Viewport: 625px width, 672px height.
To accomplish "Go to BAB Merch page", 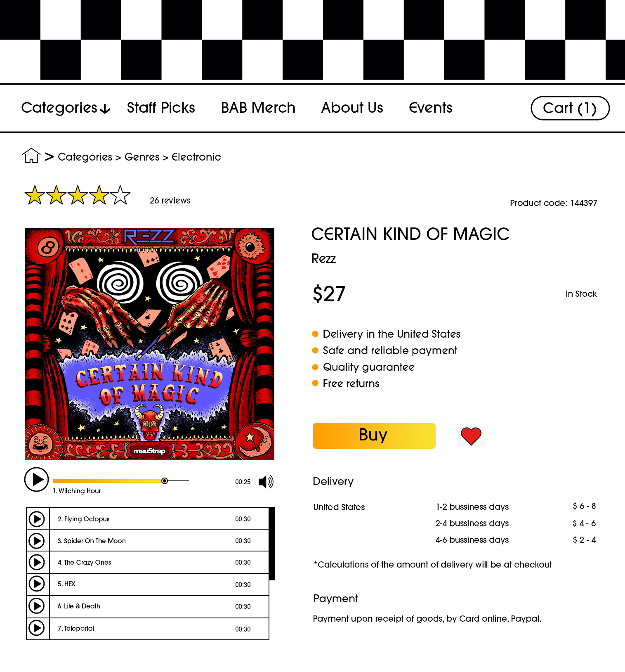I will [258, 108].
